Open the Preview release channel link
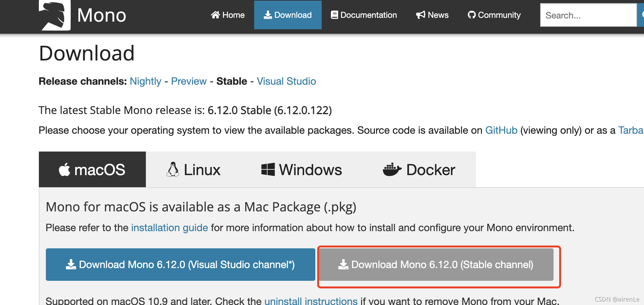This screenshot has width=644, height=305. pyautogui.click(x=189, y=81)
